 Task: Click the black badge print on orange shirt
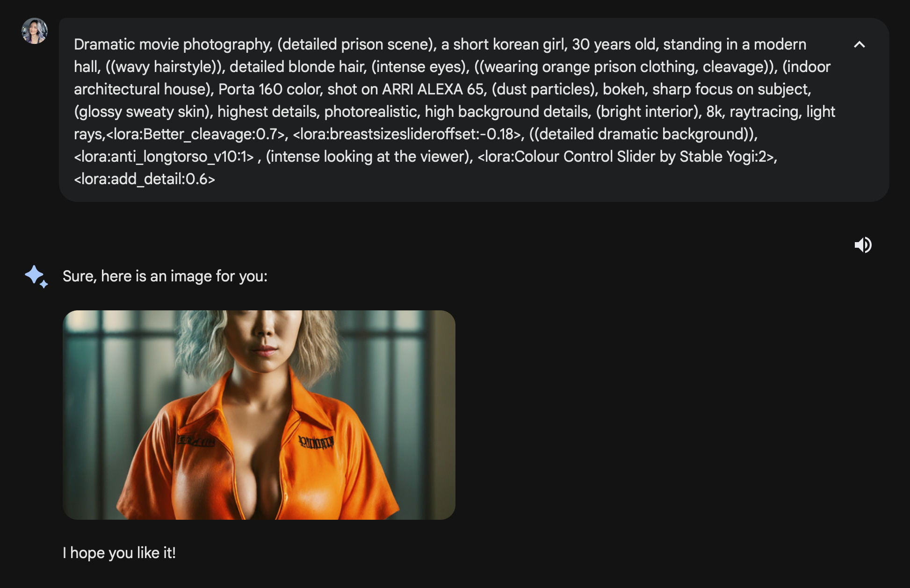pyautogui.click(x=316, y=442)
